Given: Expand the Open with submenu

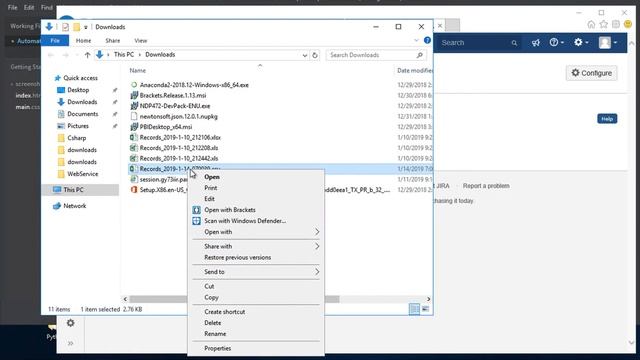Looking at the screenshot, I should point(256,232).
